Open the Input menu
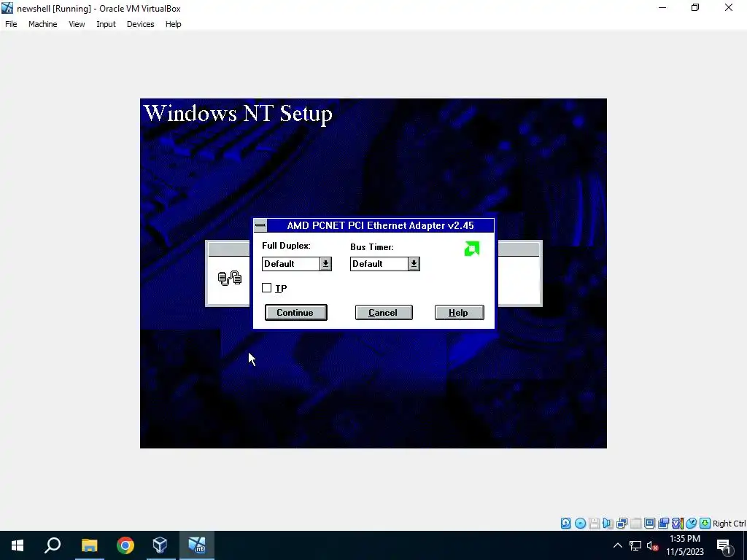 point(106,24)
